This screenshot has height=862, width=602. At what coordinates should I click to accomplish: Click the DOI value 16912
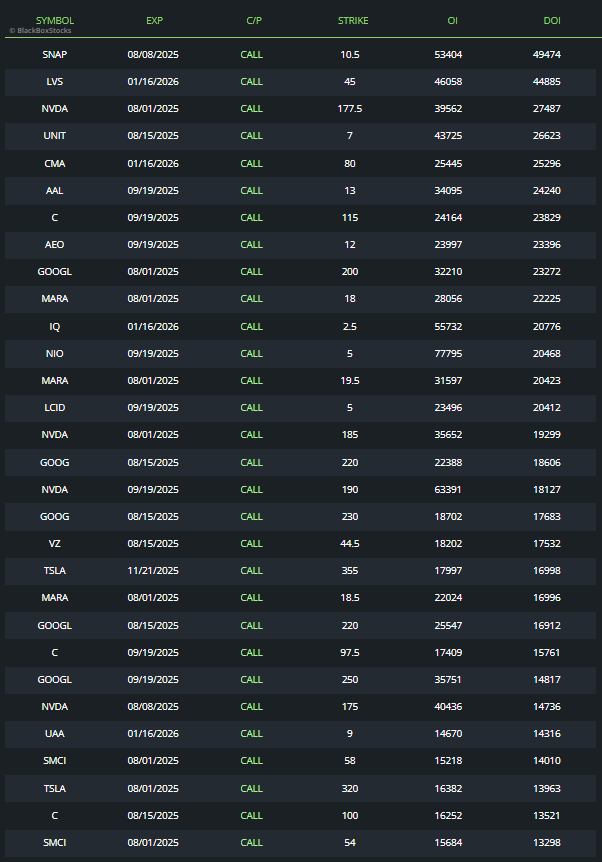tap(546, 625)
